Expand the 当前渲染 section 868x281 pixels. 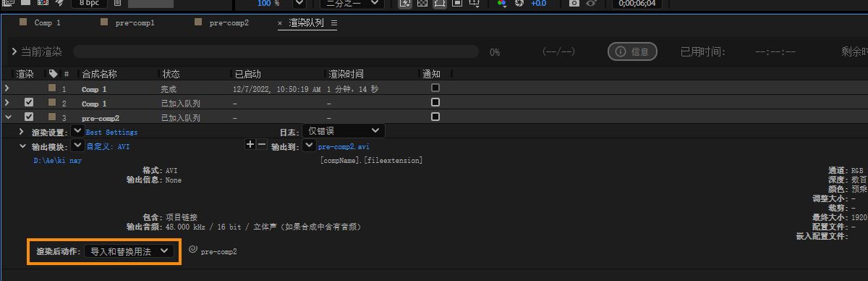coord(14,52)
